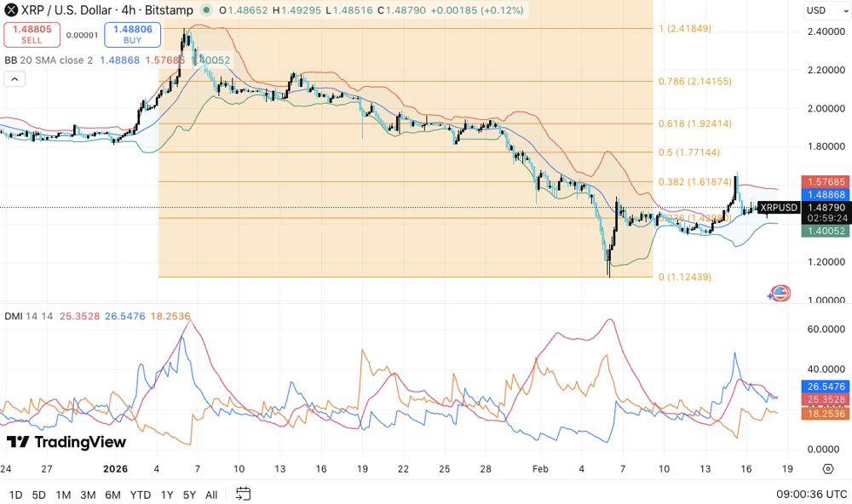Click the BB 20 SMA close 2 legend
The height and width of the screenshot is (504, 852).
click(49, 60)
